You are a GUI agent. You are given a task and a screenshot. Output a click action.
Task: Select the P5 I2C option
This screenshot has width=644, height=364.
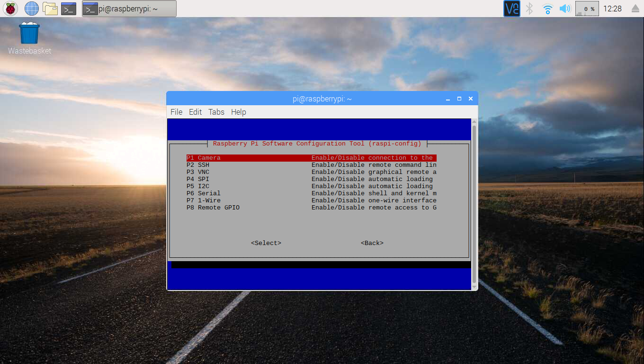coord(311,186)
